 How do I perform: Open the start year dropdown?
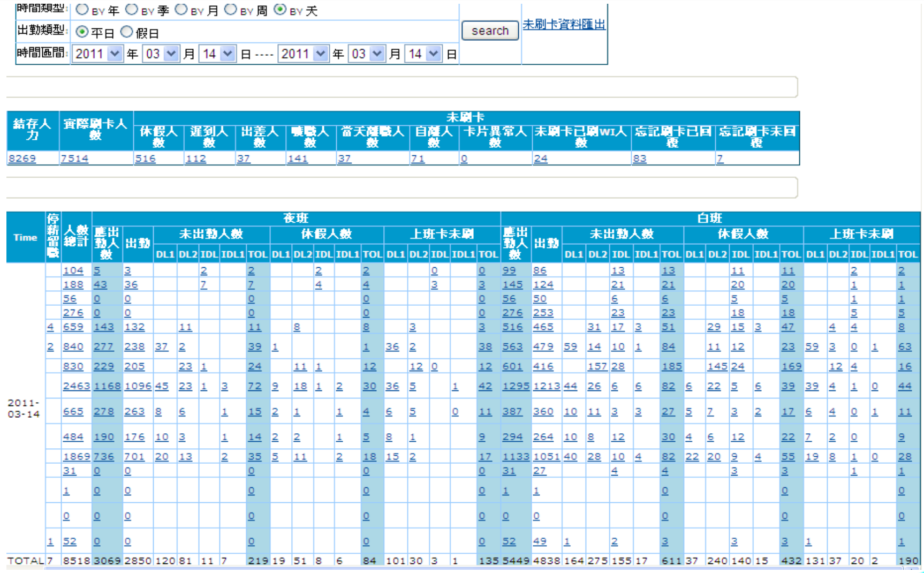[97, 54]
